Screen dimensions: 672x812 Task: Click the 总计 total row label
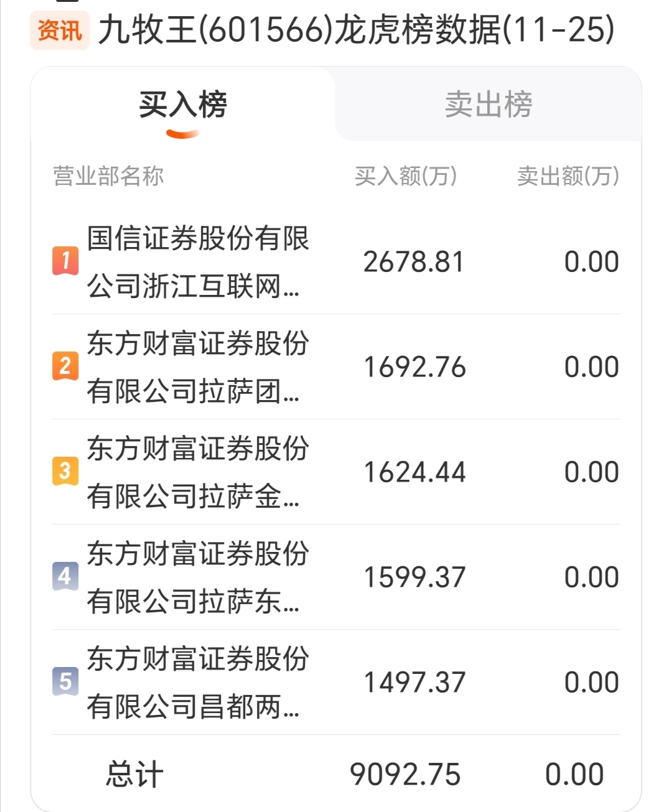point(134,775)
